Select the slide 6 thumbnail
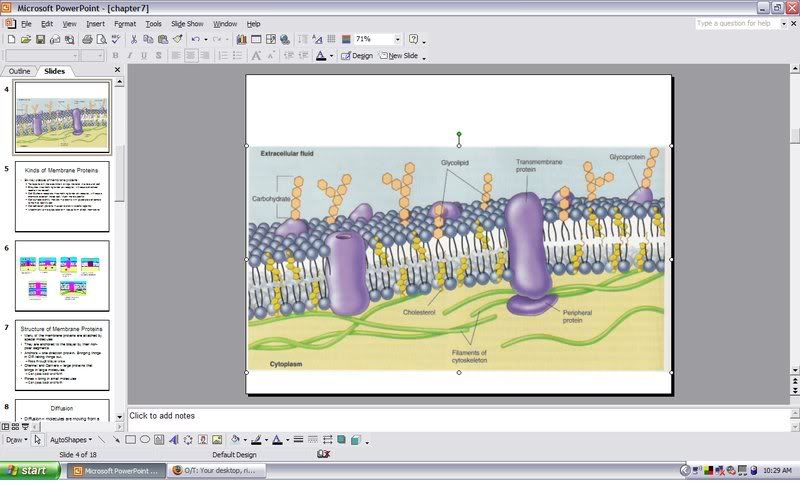800x486 pixels. point(62,275)
